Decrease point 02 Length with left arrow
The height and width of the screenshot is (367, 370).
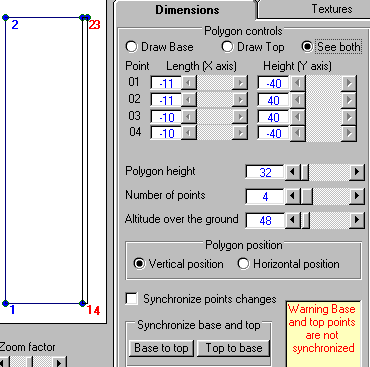coord(189,100)
